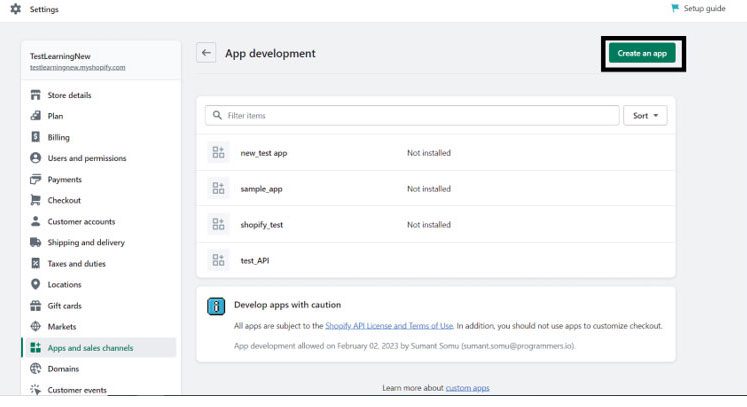This screenshot has width=747, height=407.
Task: Open the test_API entry
Action: (255, 261)
